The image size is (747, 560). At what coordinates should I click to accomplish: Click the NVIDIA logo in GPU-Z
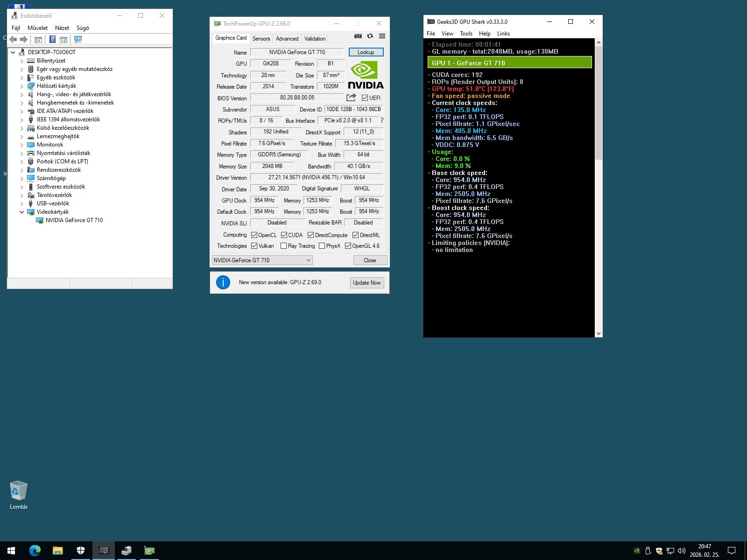tap(366, 75)
